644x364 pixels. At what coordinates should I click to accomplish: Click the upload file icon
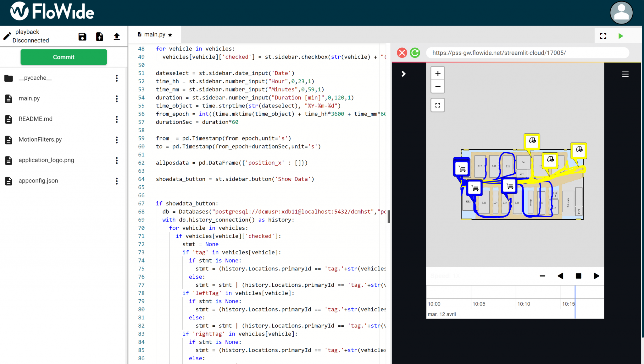click(117, 37)
